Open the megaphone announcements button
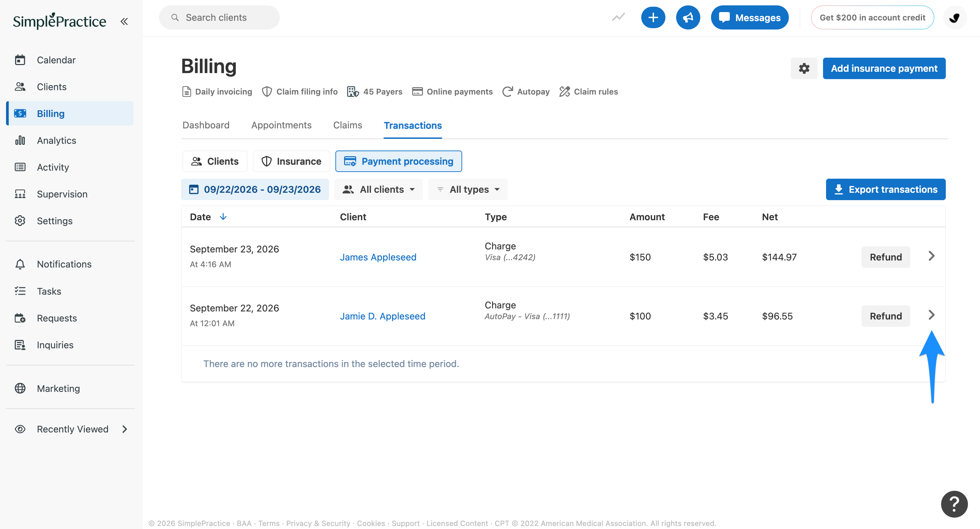The image size is (980, 529). [x=688, y=17]
